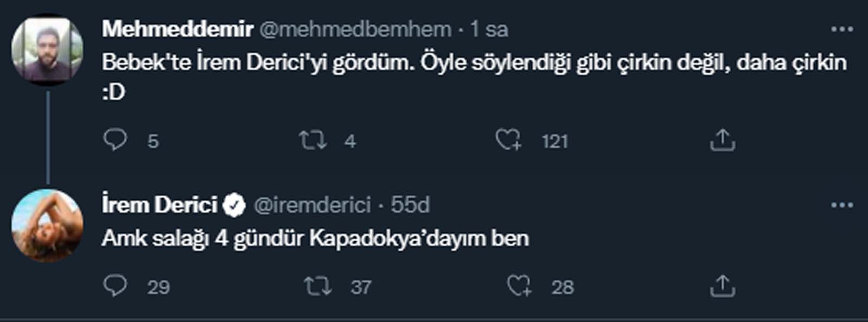Open more options on İrem Derici's reply
This screenshot has width=868, height=322.
click(x=842, y=205)
